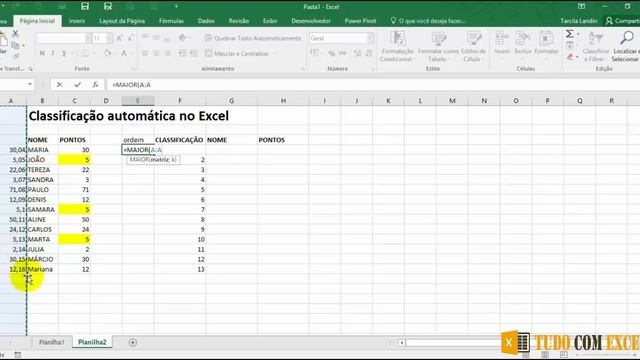
Task: Click the Insert Function fx icon
Action: point(95,84)
